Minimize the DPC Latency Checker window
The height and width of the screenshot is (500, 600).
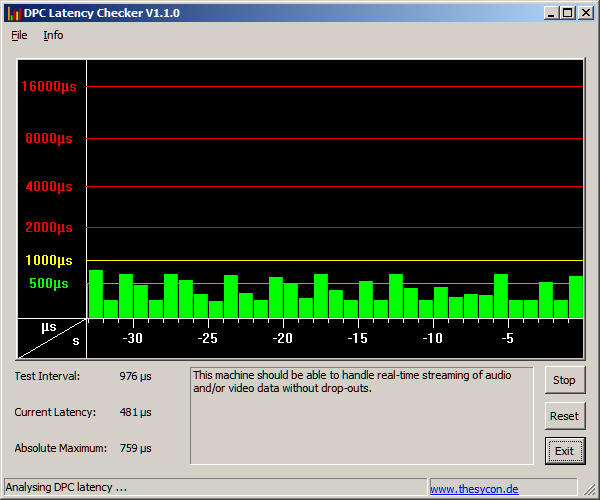pyautogui.click(x=551, y=12)
